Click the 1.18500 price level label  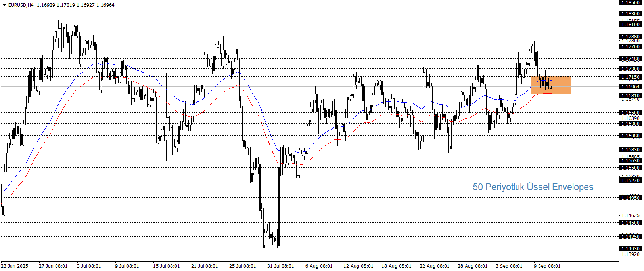click(630, 2)
